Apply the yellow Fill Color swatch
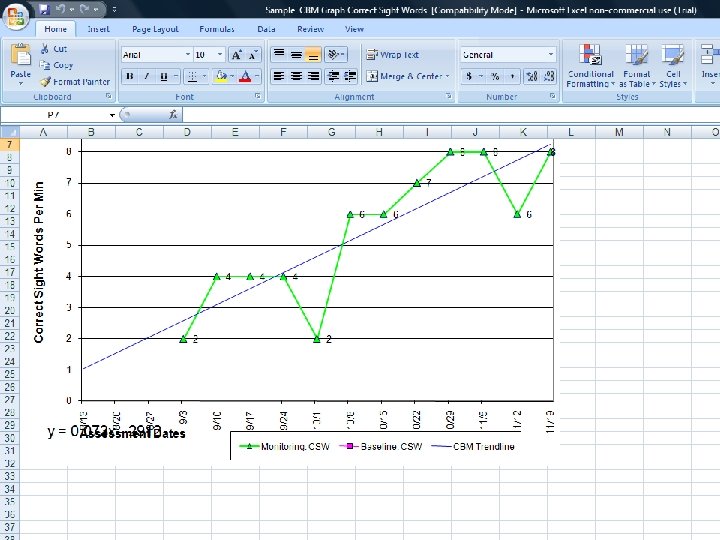720x540 pixels. point(221,76)
